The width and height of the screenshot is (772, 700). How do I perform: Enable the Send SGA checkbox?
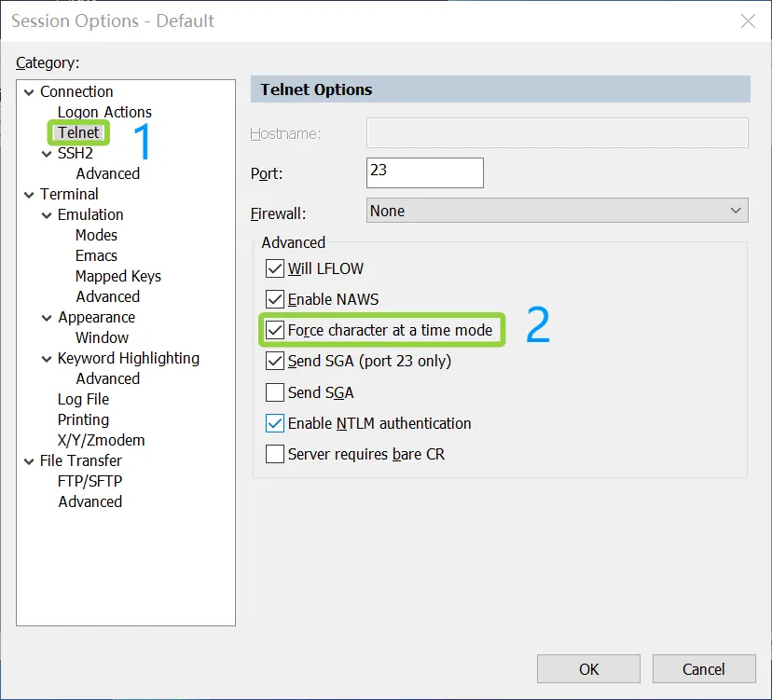tap(275, 392)
